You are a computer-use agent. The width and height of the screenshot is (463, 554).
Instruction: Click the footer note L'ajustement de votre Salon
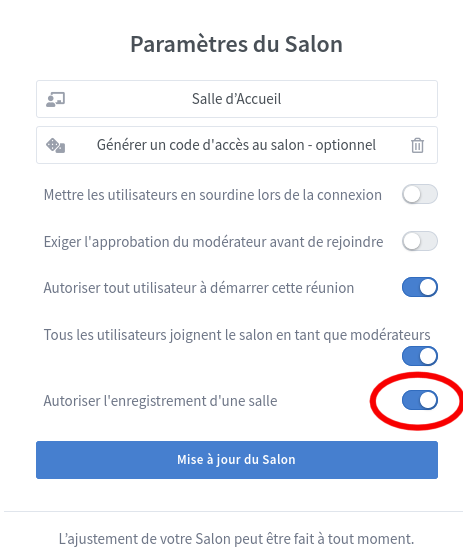[x=236, y=539]
